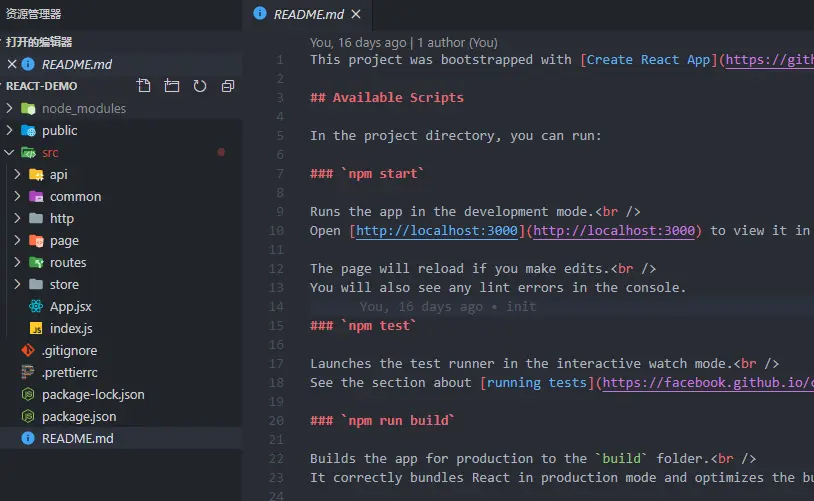Click the node icon beside package-lock.json
814x501 pixels.
click(28, 395)
